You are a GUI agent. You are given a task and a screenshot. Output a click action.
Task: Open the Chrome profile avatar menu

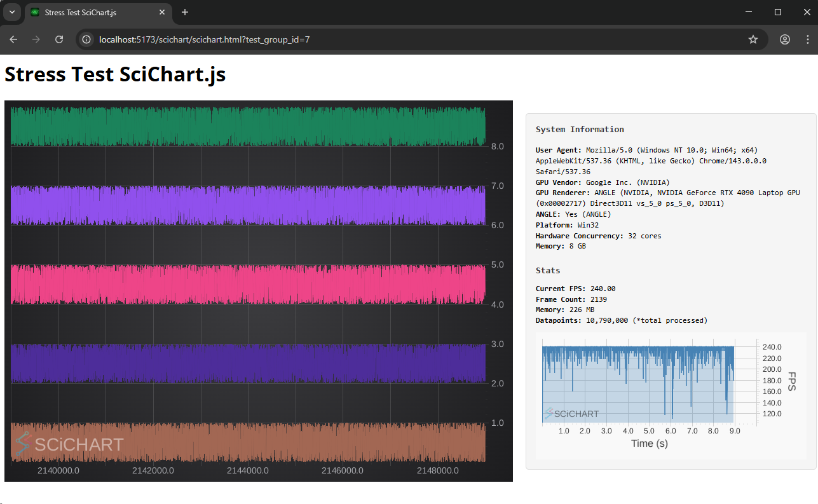(x=785, y=39)
